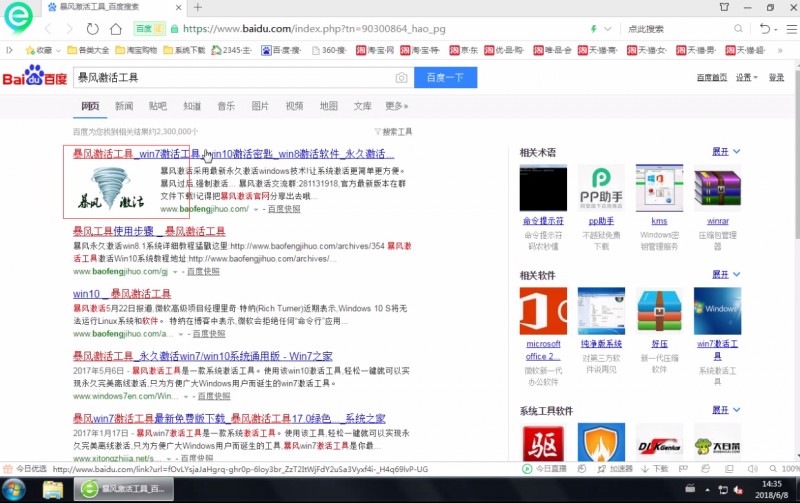Open the win10_暴风激活工具 result

click(x=122, y=294)
